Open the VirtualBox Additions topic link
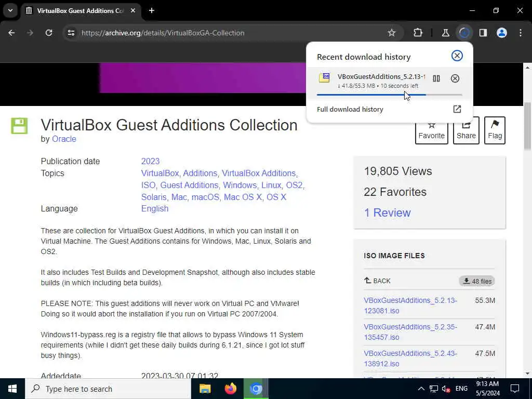532x399 pixels. (259, 173)
